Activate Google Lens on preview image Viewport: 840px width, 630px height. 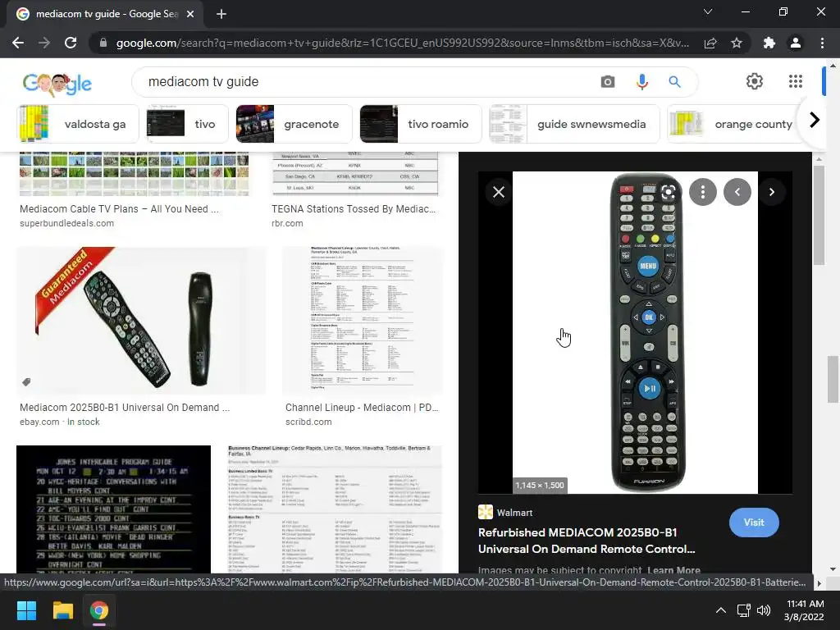pos(668,192)
